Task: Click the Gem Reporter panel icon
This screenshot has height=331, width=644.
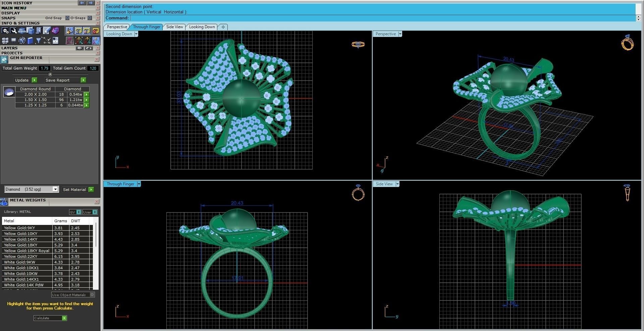Action: [x=4, y=60]
